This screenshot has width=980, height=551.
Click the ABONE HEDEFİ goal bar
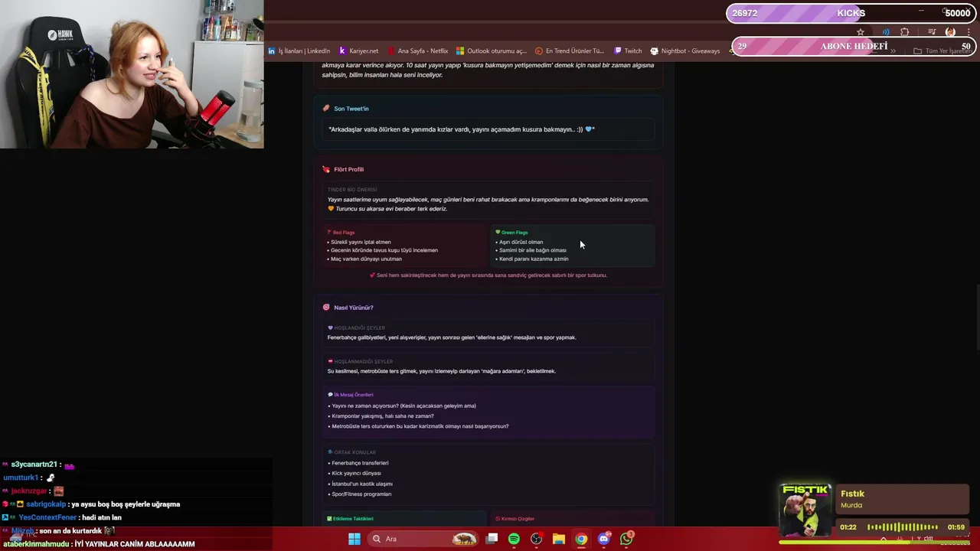[x=854, y=47]
